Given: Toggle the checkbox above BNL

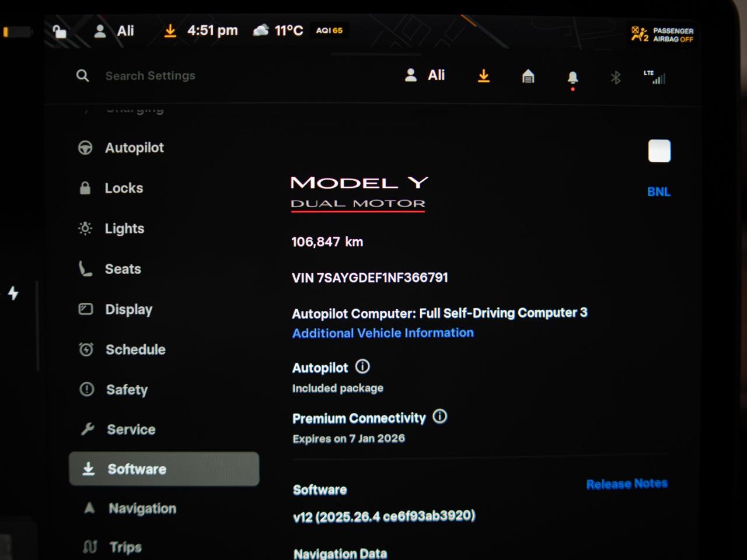Looking at the screenshot, I should tap(659, 150).
